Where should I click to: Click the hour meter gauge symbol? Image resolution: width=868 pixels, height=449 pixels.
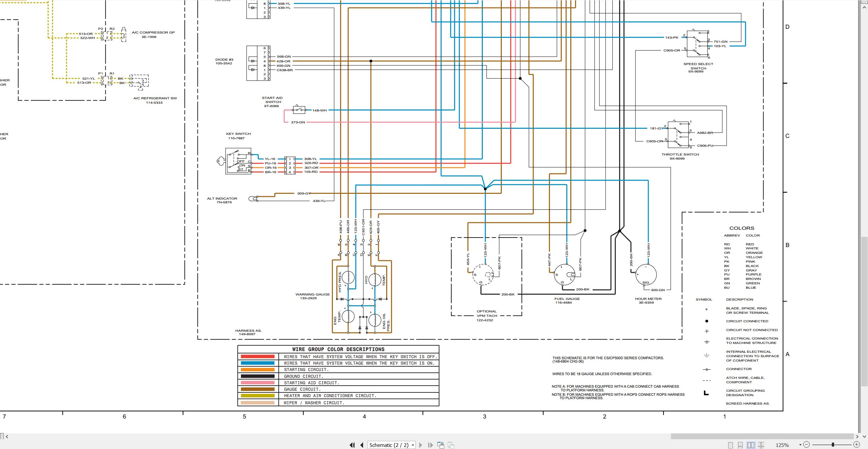point(646,274)
